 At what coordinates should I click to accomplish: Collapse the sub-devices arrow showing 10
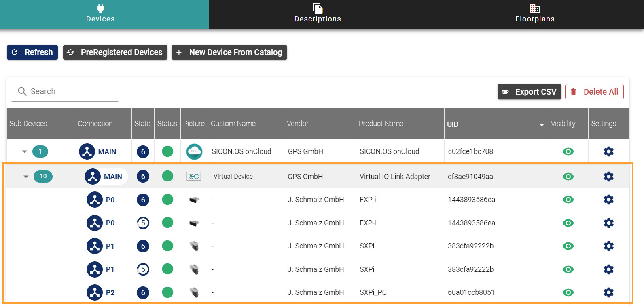pos(26,177)
